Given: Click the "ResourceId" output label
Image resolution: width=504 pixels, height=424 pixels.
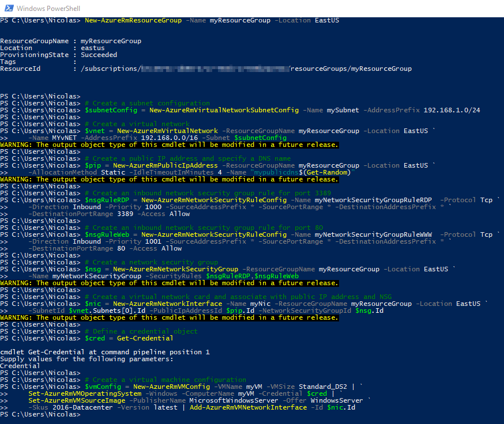Looking at the screenshot, I should click(x=20, y=69).
